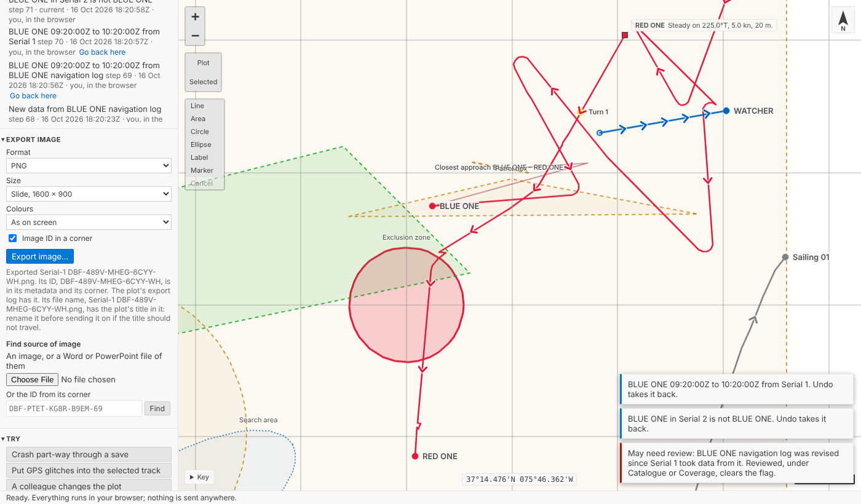This screenshot has width=861, height=504.
Task: Click the BLUE ONE position marker
Action: point(432,206)
